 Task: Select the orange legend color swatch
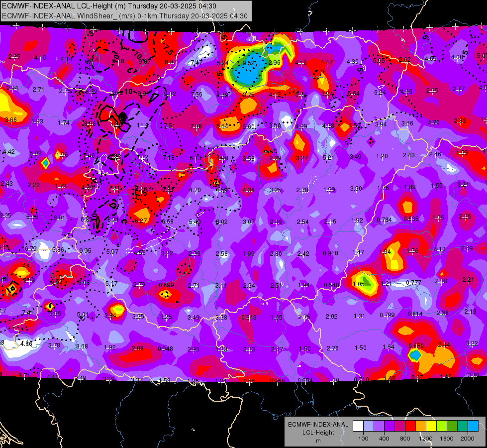(421, 426)
